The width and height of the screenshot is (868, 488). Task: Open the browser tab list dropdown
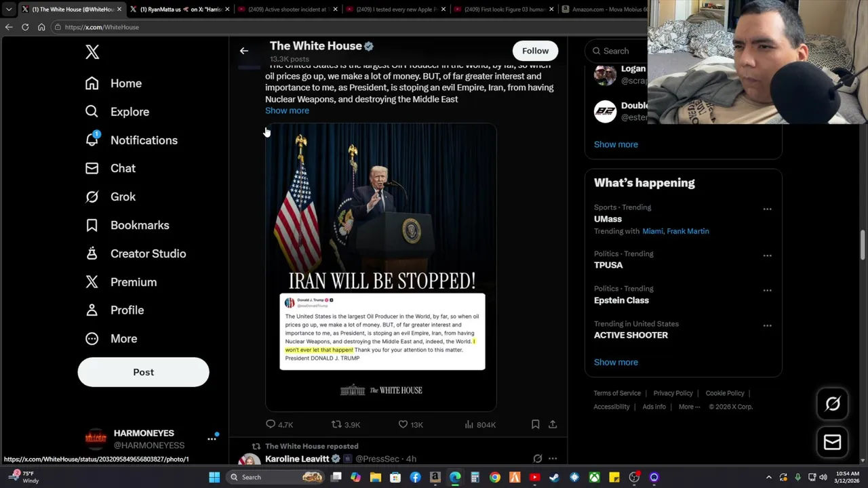pos(8,9)
